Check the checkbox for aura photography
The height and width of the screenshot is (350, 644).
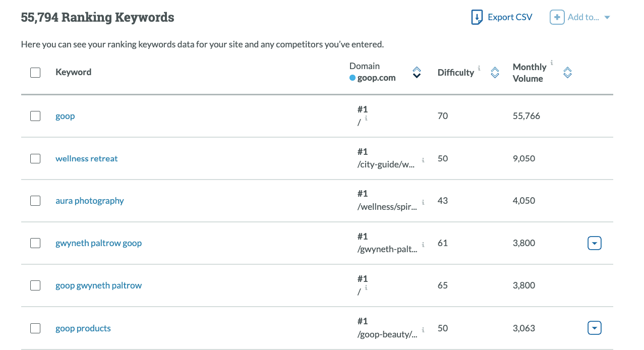coord(35,200)
